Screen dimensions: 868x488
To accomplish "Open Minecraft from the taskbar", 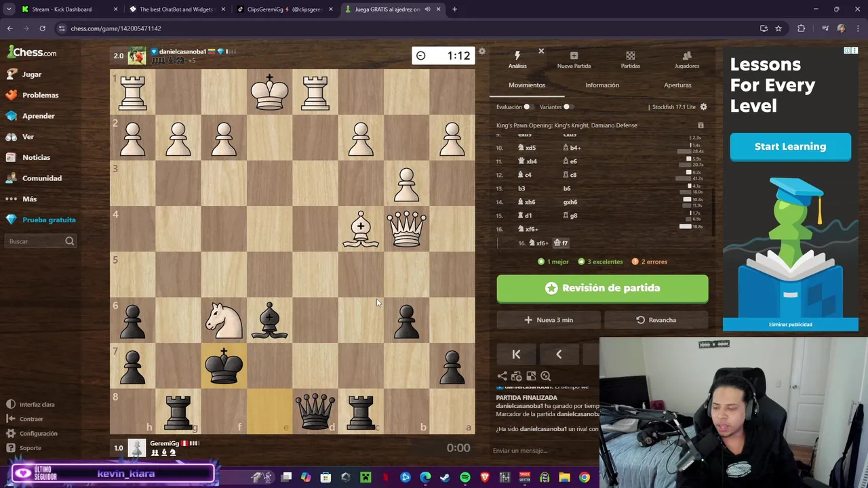I will 366,478.
